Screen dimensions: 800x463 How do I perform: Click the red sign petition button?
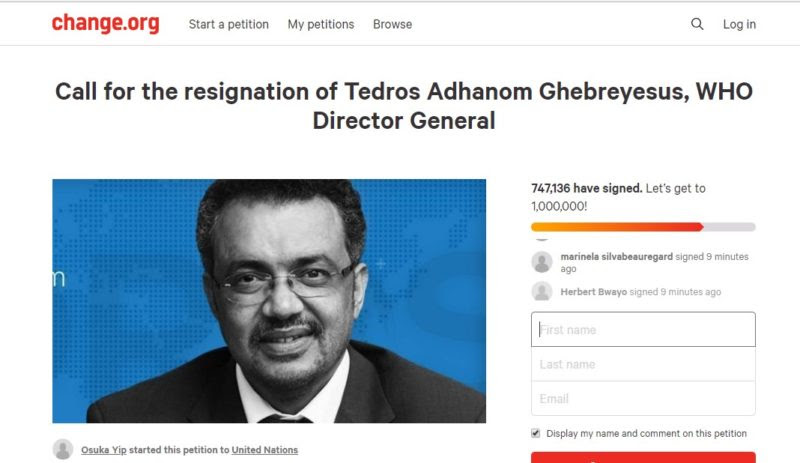click(x=643, y=457)
